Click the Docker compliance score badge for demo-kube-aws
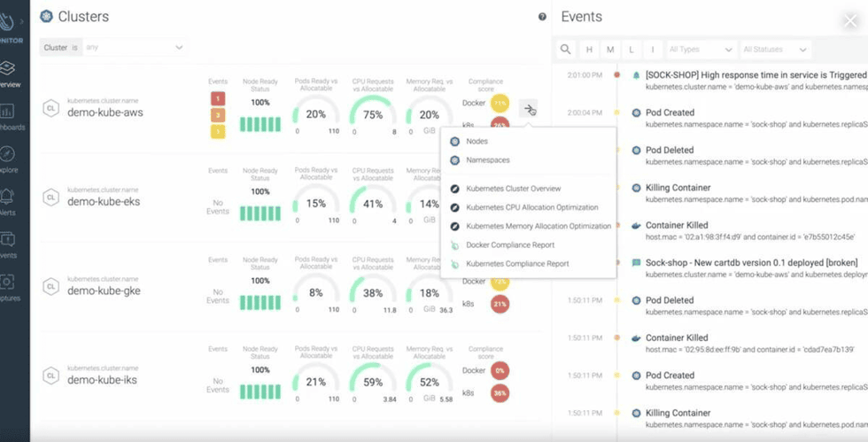868x442 pixels. click(x=500, y=103)
